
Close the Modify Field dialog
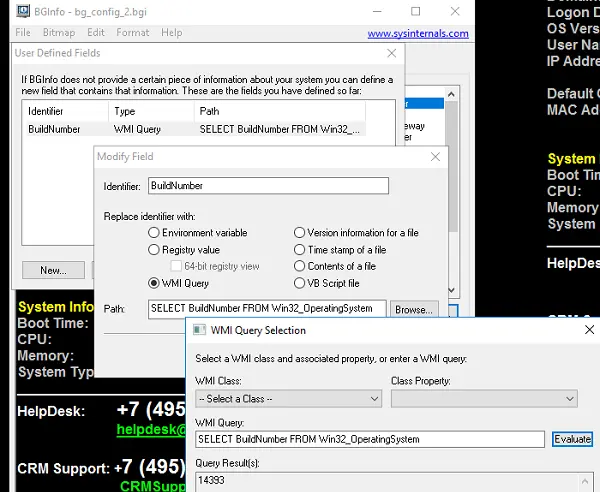(x=435, y=156)
